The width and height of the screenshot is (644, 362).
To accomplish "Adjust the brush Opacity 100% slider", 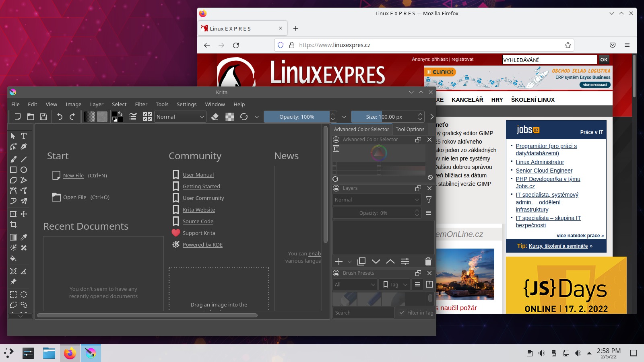I will click(x=297, y=117).
